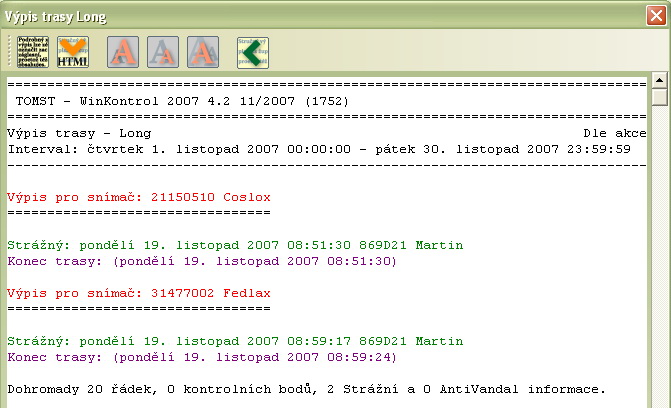Viewport: 671px width, 408px height.
Task: Click the 'Dohromady 20 řádek' summary line
Action: pos(306,388)
